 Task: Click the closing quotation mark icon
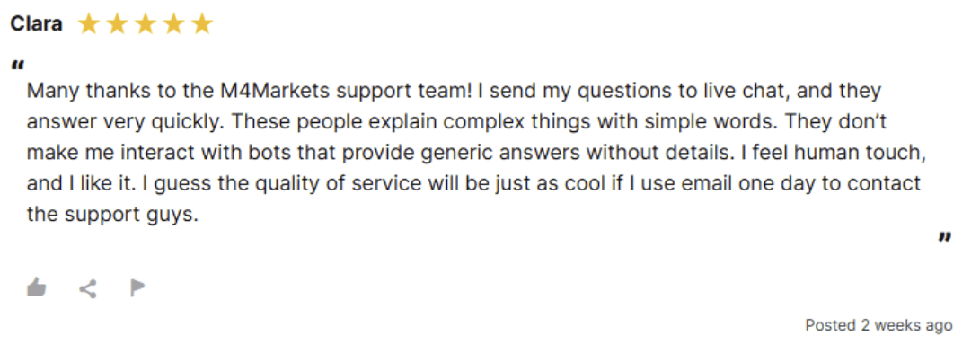944,239
